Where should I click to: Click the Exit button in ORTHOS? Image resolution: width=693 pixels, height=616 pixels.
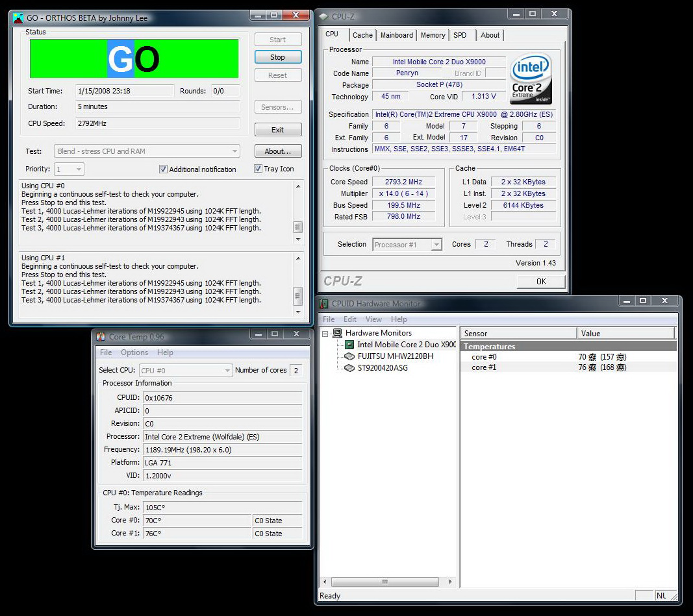[277, 130]
